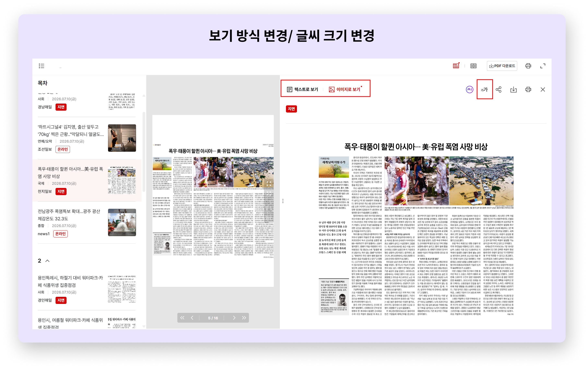Switch to red single-page list view icon

pyautogui.click(x=456, y=66)
